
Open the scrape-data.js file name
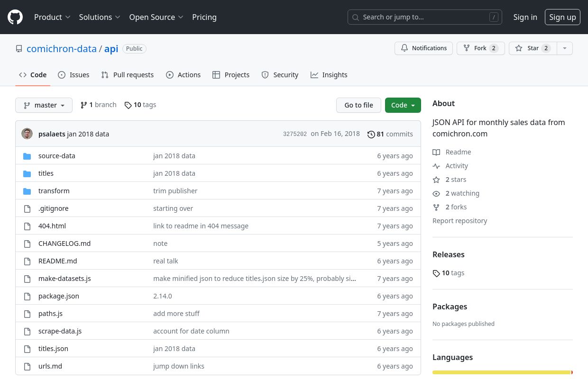pyautogui.click(x=60, y=331)
